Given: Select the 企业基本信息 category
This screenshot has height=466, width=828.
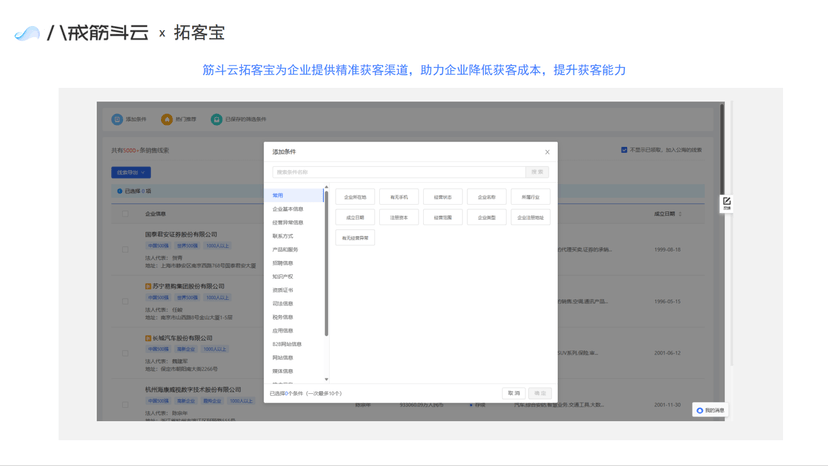Looking at the screenshot, I should [288, 209].
